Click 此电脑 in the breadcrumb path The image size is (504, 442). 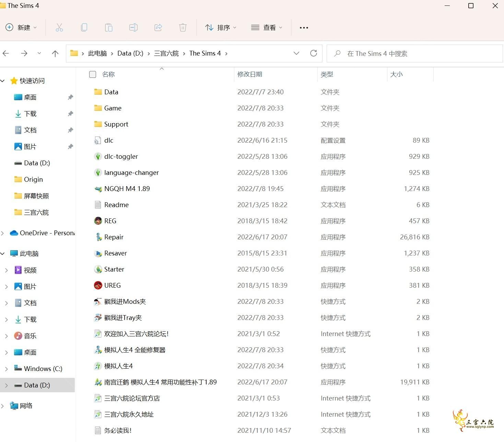(x=97, y=53)
